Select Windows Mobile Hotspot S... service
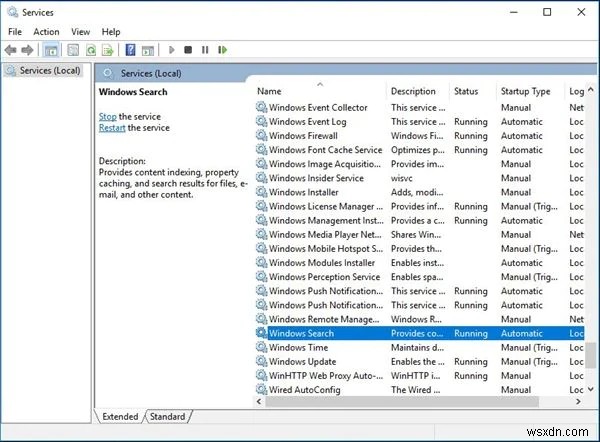The width and height of the screenshot is (600, 442). coord(420,248)
